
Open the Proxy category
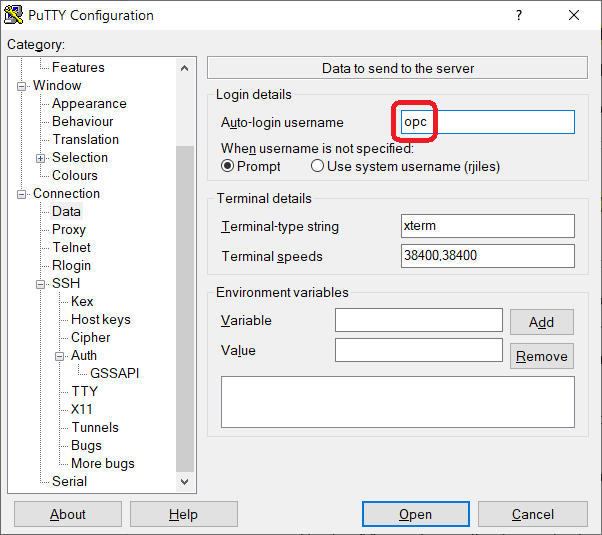pos(69,230)
